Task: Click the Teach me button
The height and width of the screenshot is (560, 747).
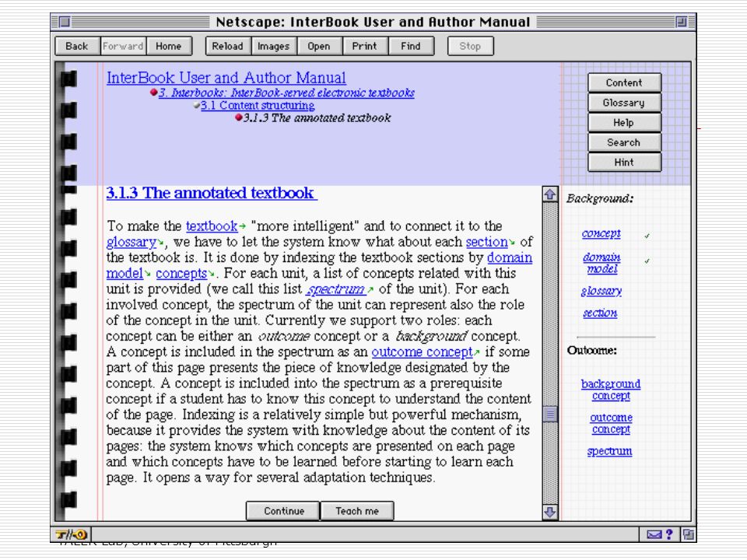Action: click(357, 511)
